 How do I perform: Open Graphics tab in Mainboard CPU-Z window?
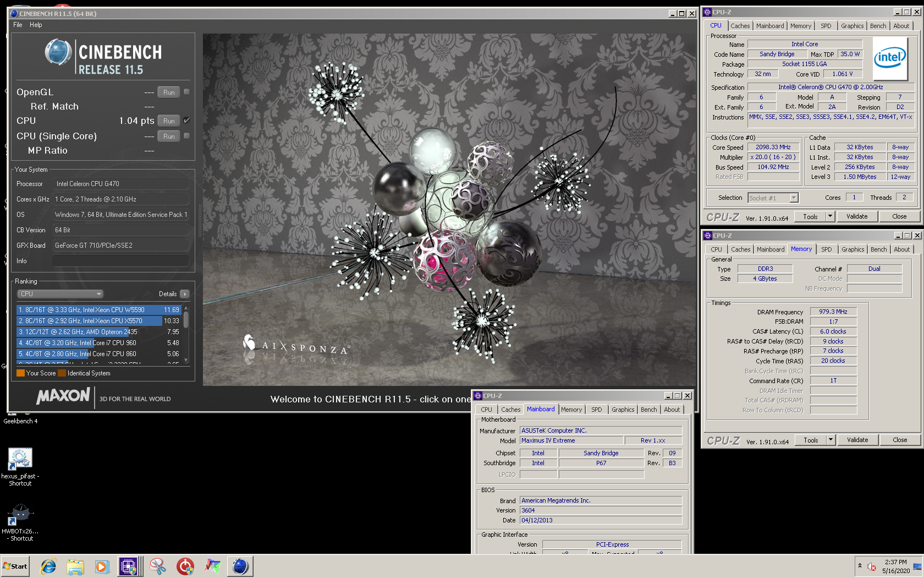[x=623, y=410]
